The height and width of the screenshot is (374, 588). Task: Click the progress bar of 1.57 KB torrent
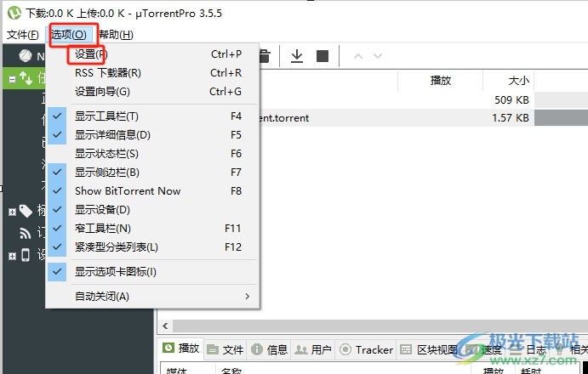(561, 117)
